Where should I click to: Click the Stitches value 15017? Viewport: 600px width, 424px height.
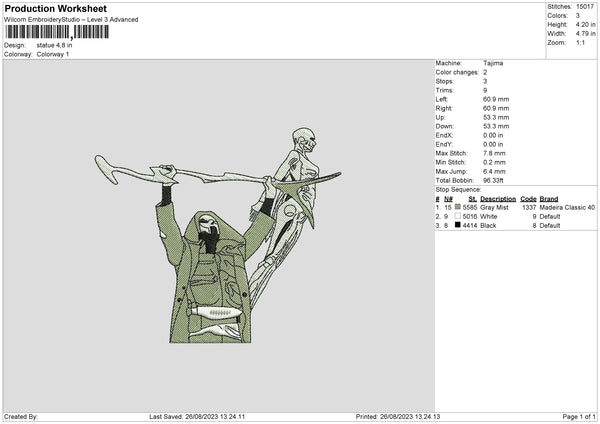click(585, 7)
